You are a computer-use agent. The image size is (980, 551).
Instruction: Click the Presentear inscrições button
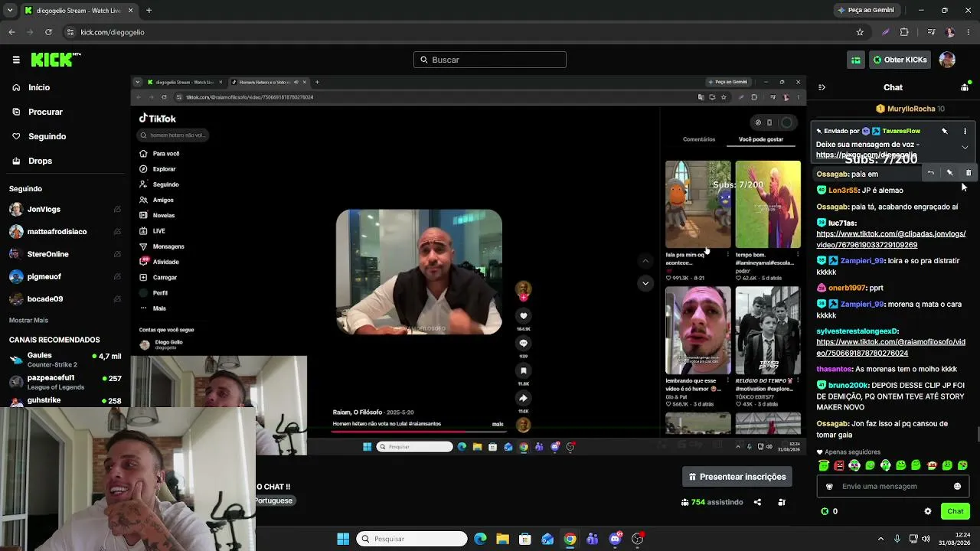(x=737, y=477)
